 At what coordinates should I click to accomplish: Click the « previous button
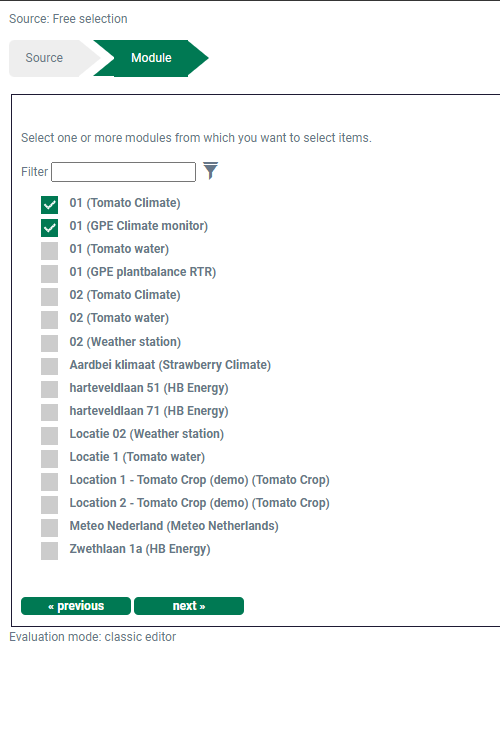point(76,606)
